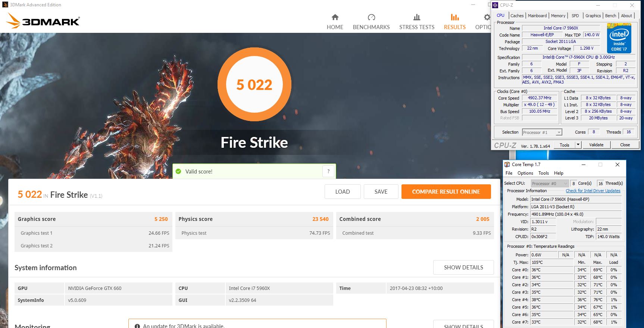Switch to the Mainboard tab
Image resolution: width=644 pixels, height=328 pixels.
point(537,16)
